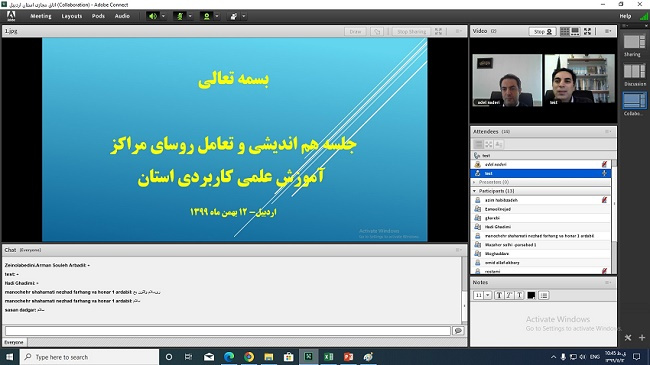Select the Attendees status view icon
The width and height of the screenshot is (650, 365).
tap(499, 144)
